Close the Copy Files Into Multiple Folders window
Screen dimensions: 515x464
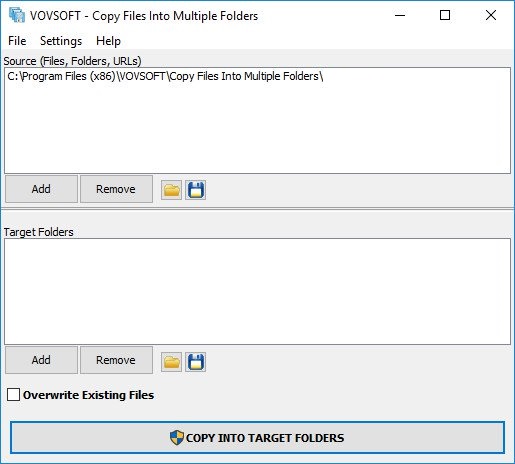[491, 15]
